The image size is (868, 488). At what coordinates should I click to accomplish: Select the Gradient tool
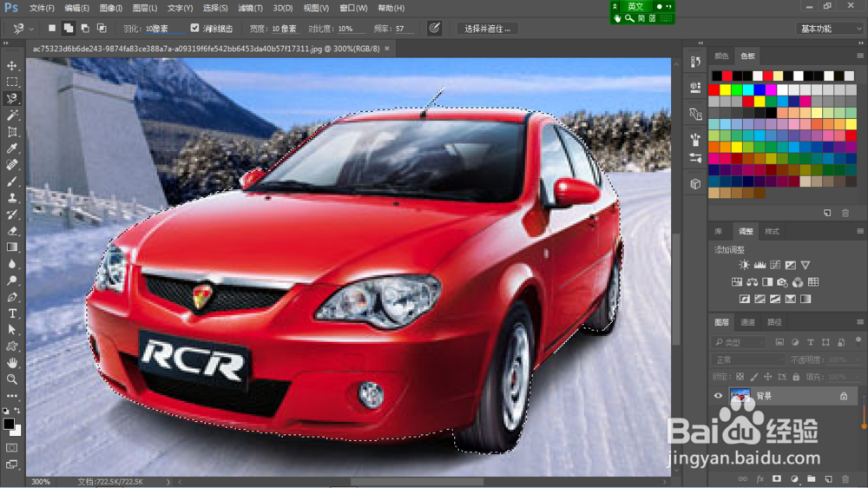pyautogui.click(x=11, y=247)
